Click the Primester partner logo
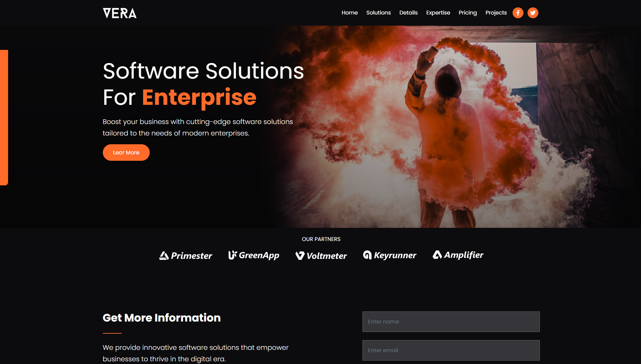Image resolution: width=641 pixels, height=364 pixels. tap(185, 256)
